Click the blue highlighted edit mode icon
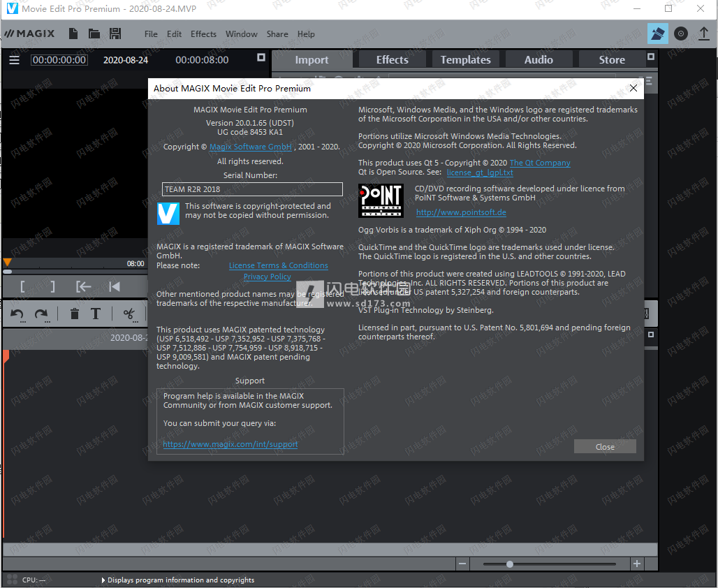Viewport: 718px width, 588px height. click(657, 34)
